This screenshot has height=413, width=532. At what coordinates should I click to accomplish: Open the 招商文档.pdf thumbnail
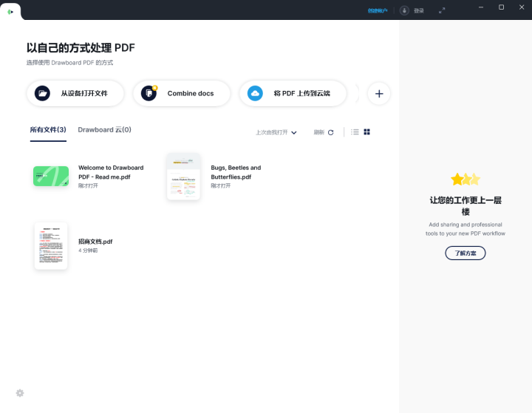pyautogui.click(x=51, y=246)
